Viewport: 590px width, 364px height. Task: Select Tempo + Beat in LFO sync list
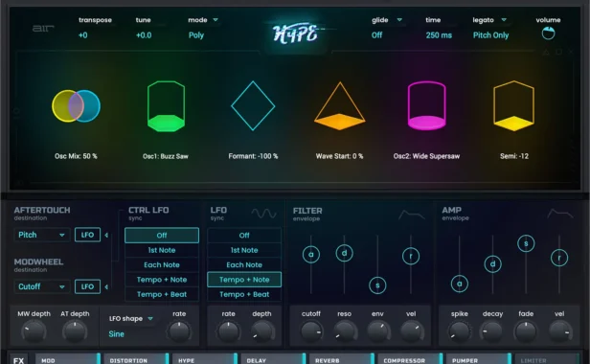pos(244,294)
